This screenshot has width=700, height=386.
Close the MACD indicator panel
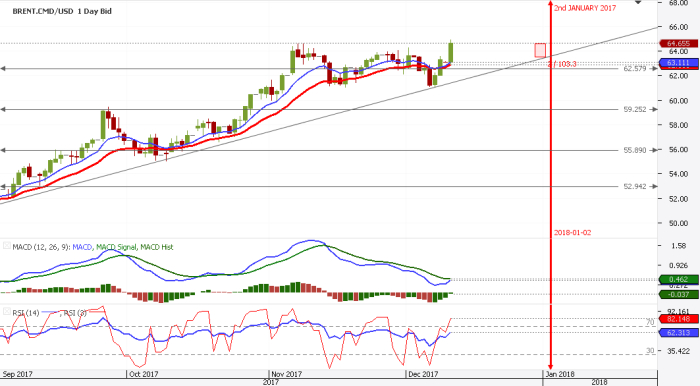click(x=7, y=245)
